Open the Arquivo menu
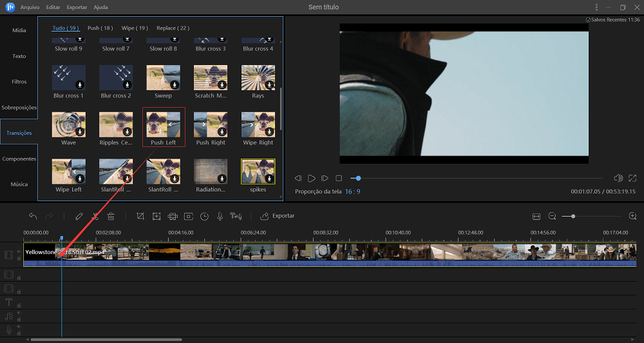644x343 pixels. [x=30, y=7]
